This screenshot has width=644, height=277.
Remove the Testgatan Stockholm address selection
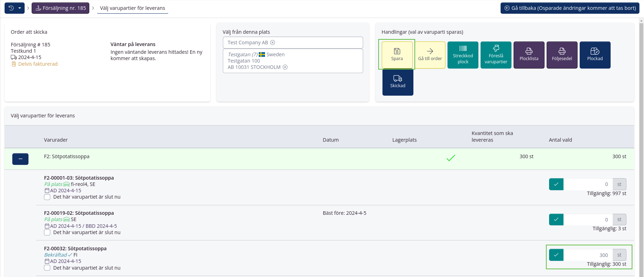(x=285, y=67)
